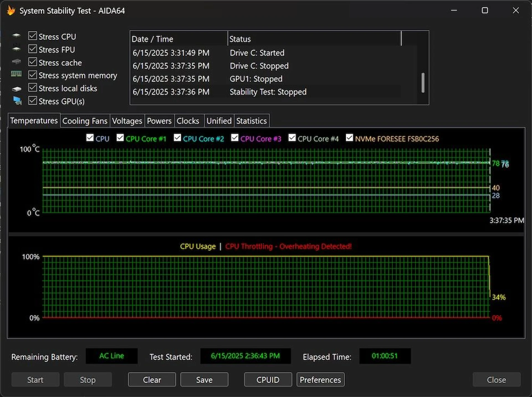Click the AC Line battery status field
The height and width of the screenshot is (397, 532).
click(x=112, y=356)
